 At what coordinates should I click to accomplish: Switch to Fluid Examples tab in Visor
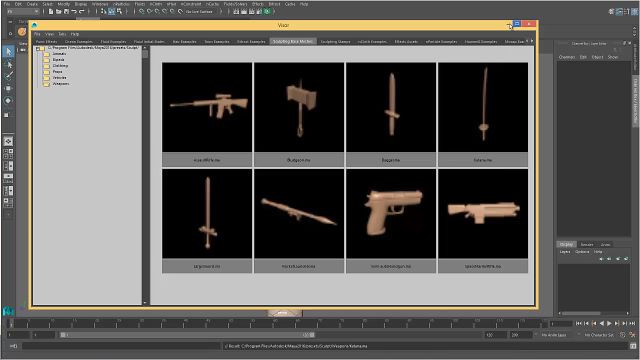point(113,42)
